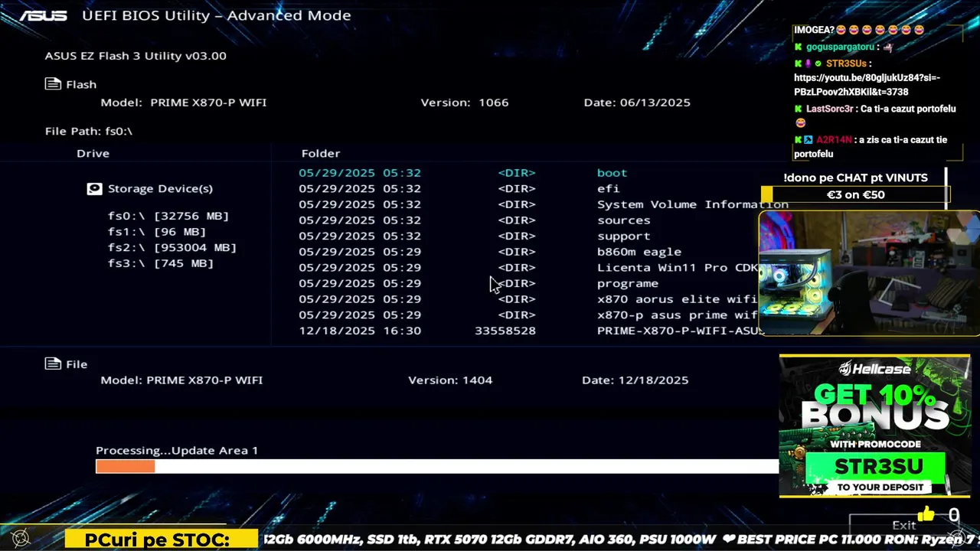This screenshot has height=551, width=980.
Task: Click chat username STR3SUs
Action: tap(846, 64)
